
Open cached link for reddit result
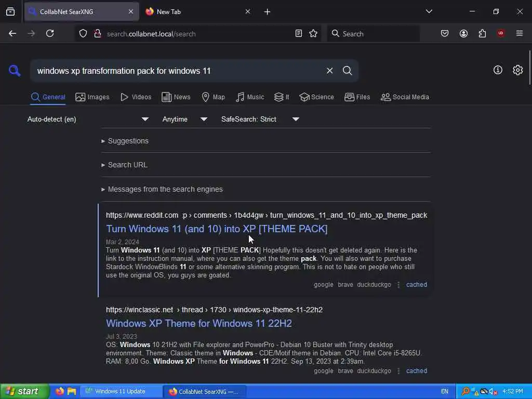[417, 285]
